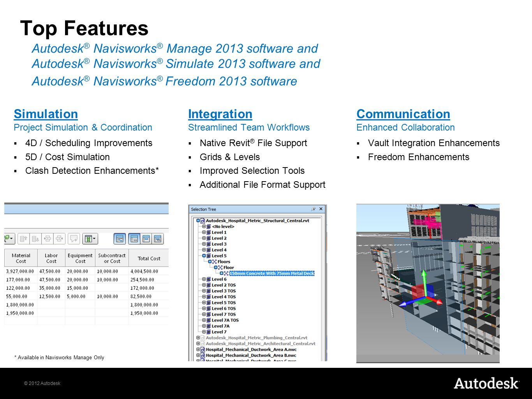The image size is (532, 399).
Task: Click the Labor Cost column header
Action: (51, 258)
